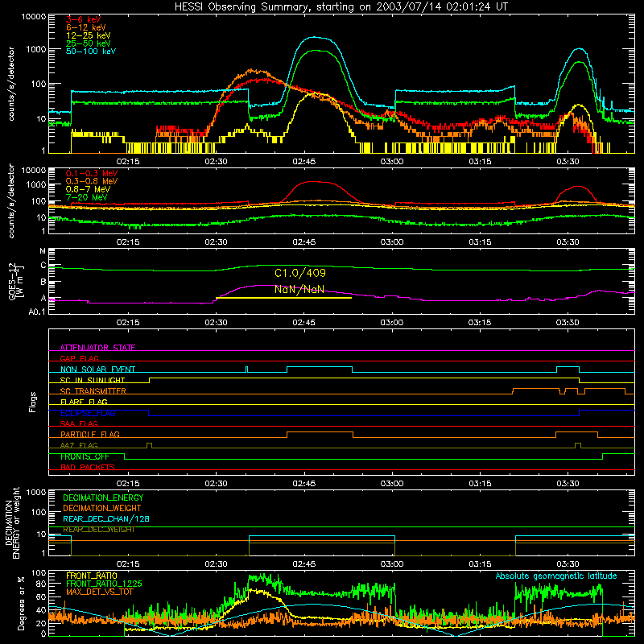This screenshot has width=644, height=644.
Task: Click the green FRONTS_OFF label
Action: point(85,456)
